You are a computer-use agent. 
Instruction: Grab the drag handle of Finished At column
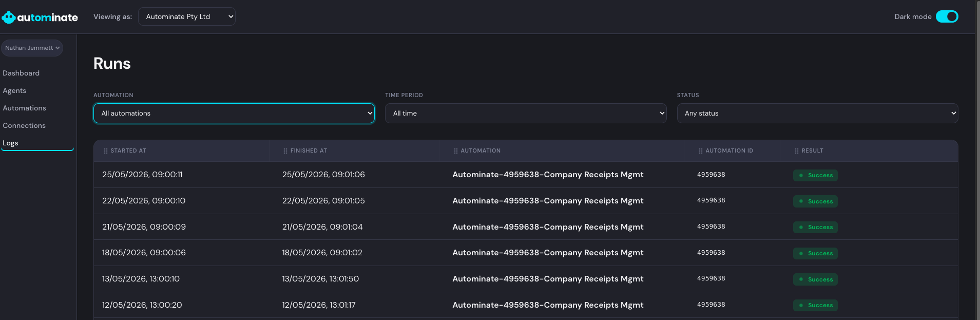(285, 151)
